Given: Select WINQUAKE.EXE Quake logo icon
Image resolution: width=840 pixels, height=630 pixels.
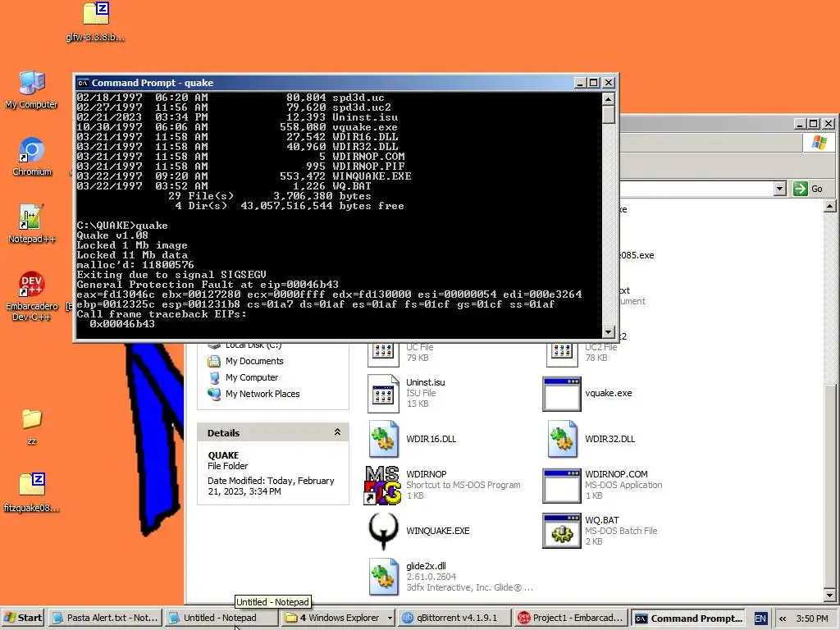Looking at the screenshot, I should pyautogui.click(x=383, y=531).
